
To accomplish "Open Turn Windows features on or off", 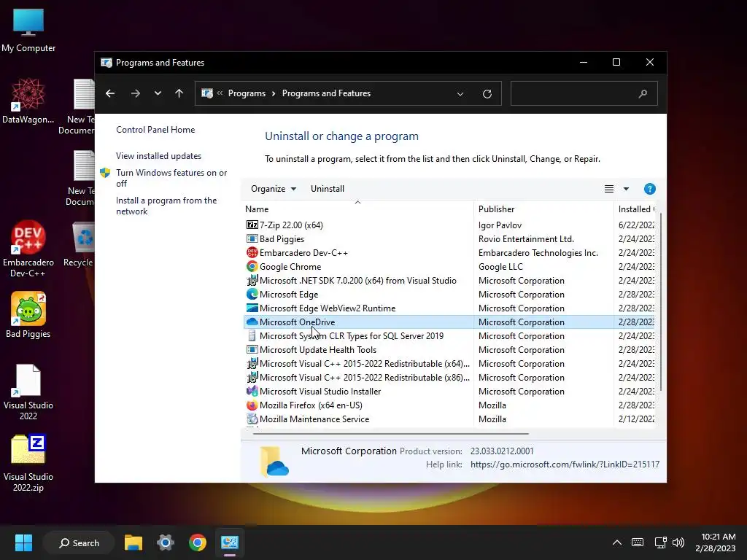I will pos(171,178).
